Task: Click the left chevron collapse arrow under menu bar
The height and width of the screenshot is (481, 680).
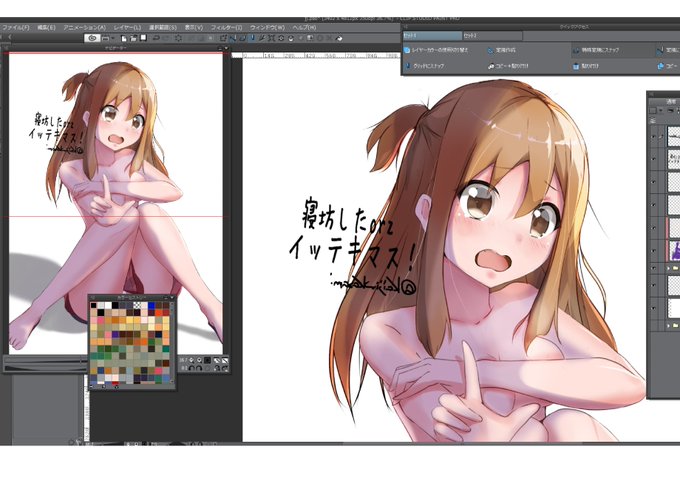Action: [10, 38]
